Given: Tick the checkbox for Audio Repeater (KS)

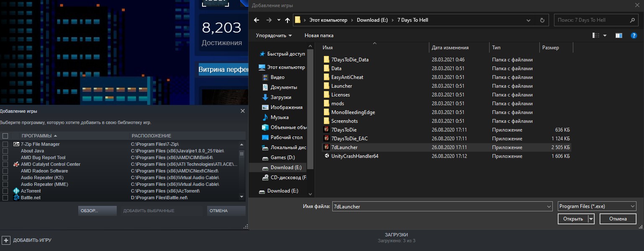Looking at the screenshot, I should [x=5, y=177].
